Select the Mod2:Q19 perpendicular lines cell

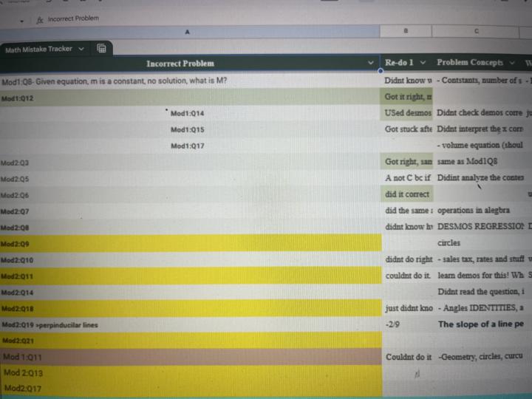[x=191, y=324]
